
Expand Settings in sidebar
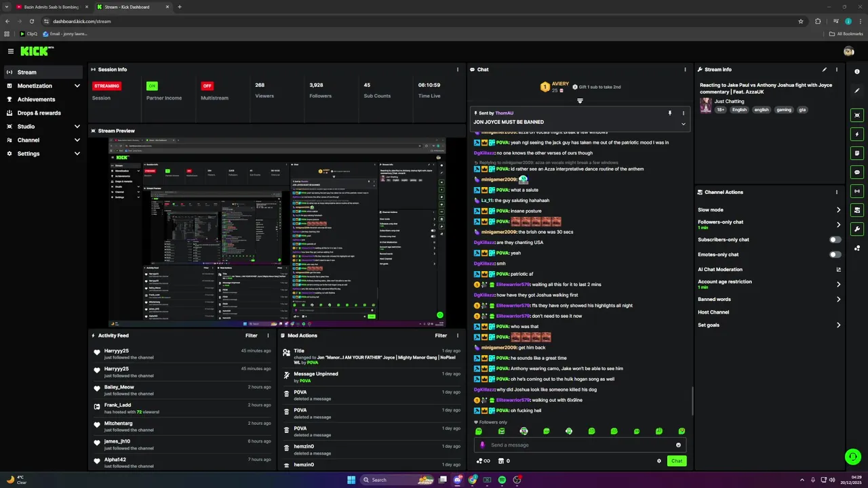click(77, 154)
